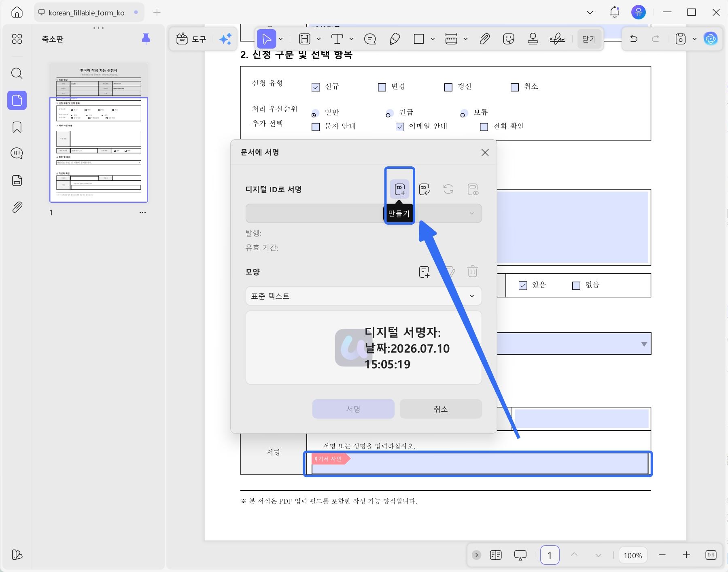
Task: Check the 갱신 checkbox
Action: [x=448, y=87]
